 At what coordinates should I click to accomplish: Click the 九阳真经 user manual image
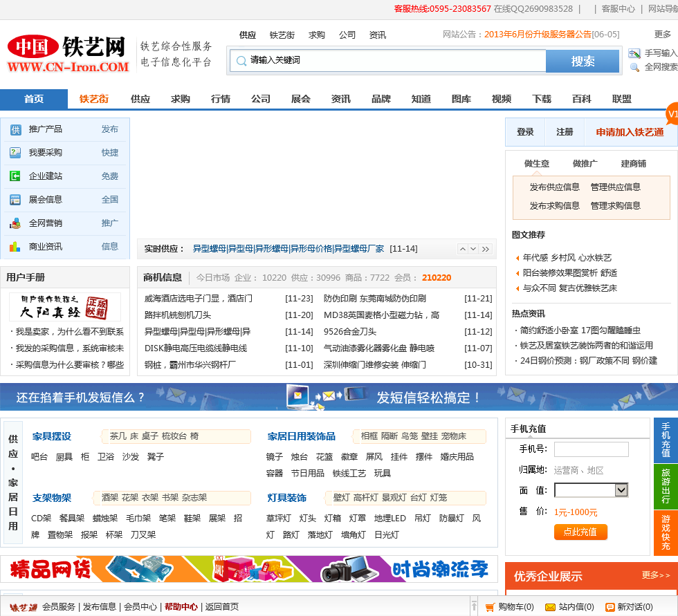(x=65, y=307)
